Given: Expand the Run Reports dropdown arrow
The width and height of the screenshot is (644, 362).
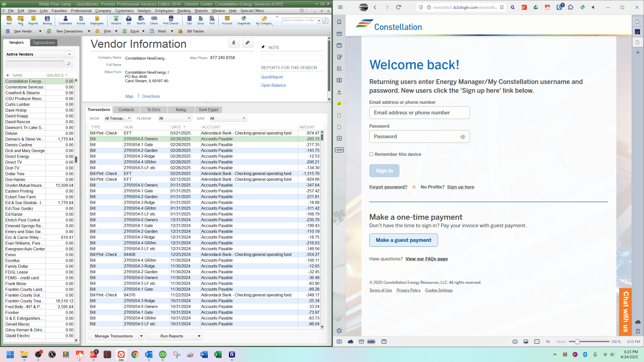Looking at the screenshot, I should [199, 336].
